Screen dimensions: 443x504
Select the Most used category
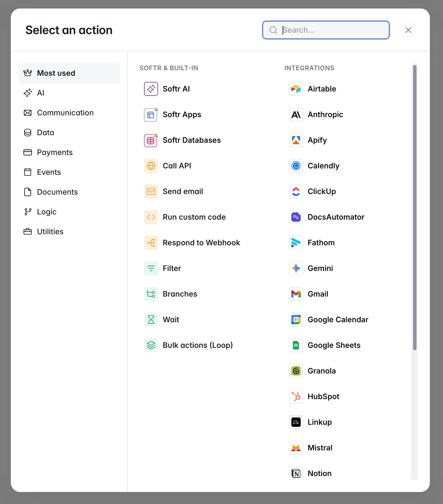69,73
